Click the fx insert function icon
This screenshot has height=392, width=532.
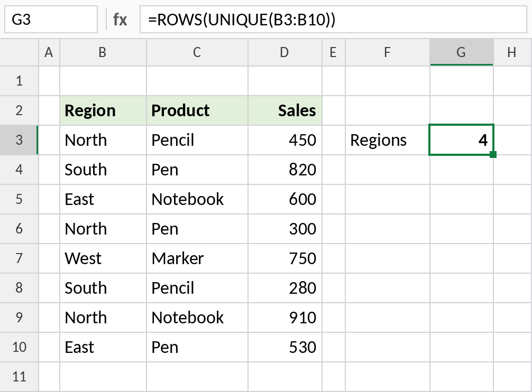(120, 20)
